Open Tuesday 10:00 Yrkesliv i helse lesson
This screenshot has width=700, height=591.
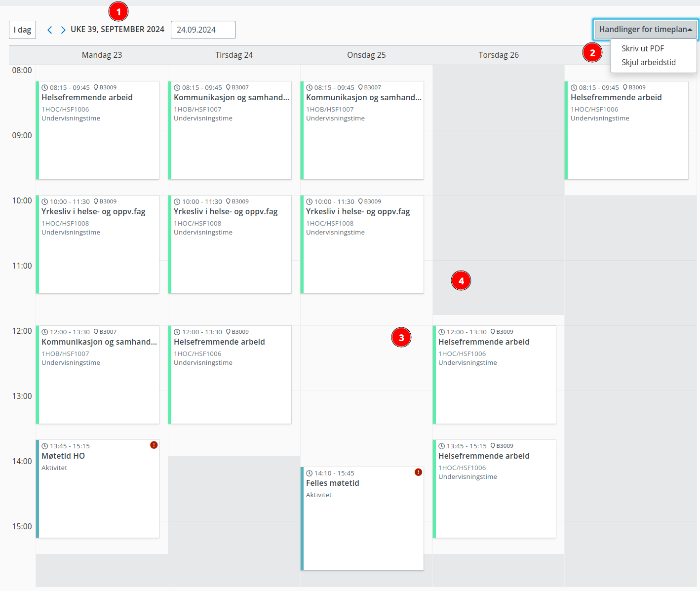click(x=230, y=244)
